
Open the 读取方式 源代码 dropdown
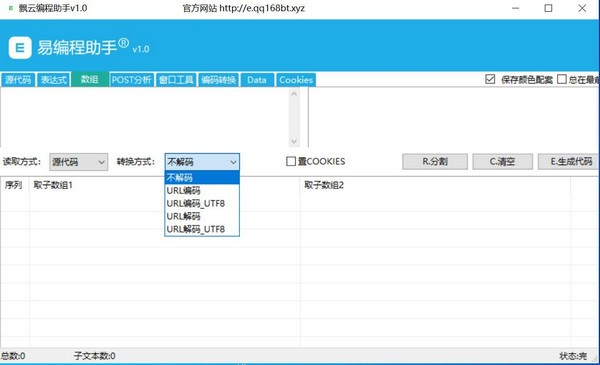78,162
